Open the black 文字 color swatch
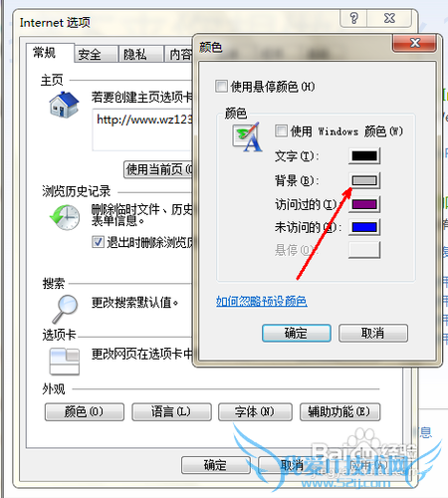The image size is (448, 498). (364, 155)
